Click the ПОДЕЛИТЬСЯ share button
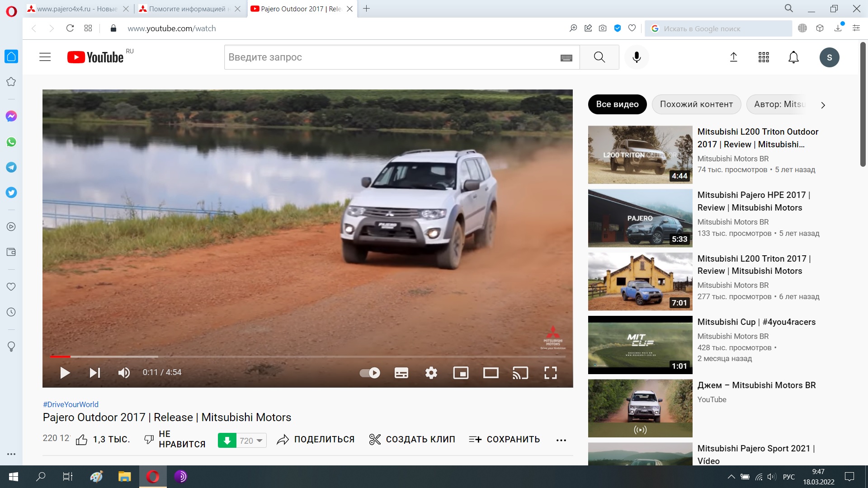This screenshot has width=868, height=488. tap(316, 440)
